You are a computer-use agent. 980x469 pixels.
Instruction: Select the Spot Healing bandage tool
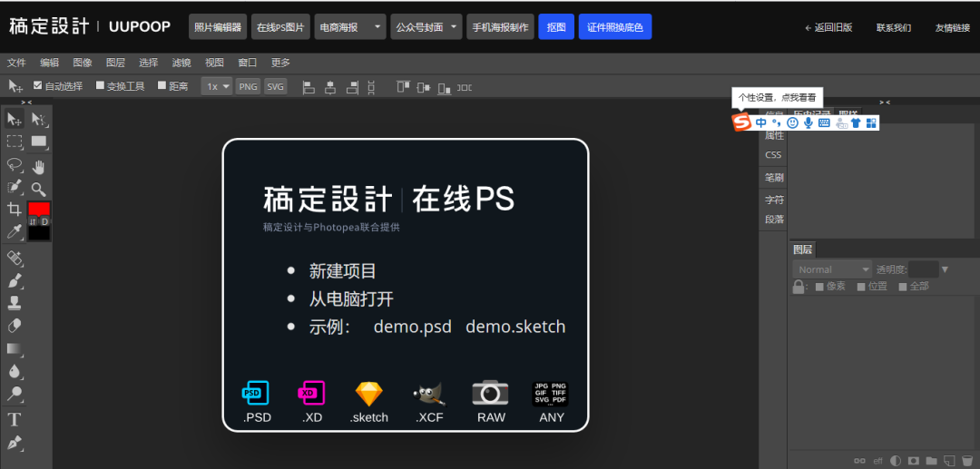pyautogui.click(x=15, y=258)
